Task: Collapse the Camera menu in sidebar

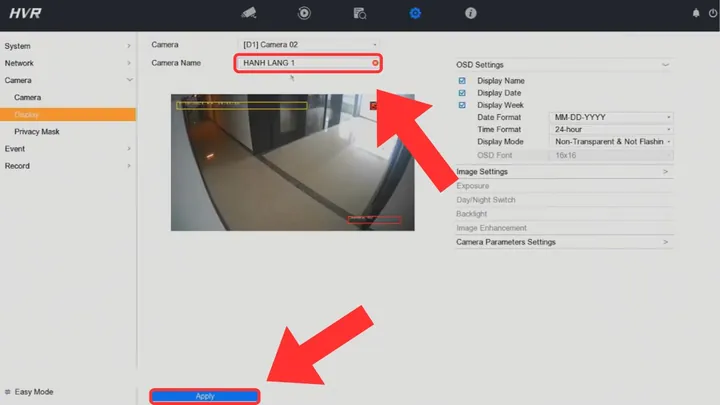Action: pos(68,80)
